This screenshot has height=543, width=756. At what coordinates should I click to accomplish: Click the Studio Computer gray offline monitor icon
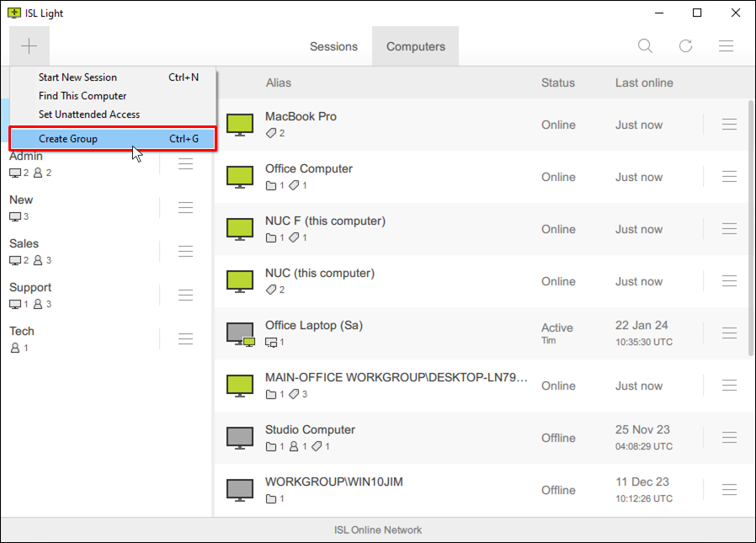(241, 438)
